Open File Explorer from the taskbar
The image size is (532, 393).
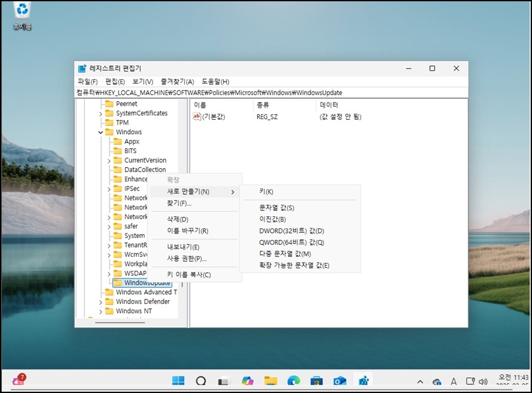point(271,381)
